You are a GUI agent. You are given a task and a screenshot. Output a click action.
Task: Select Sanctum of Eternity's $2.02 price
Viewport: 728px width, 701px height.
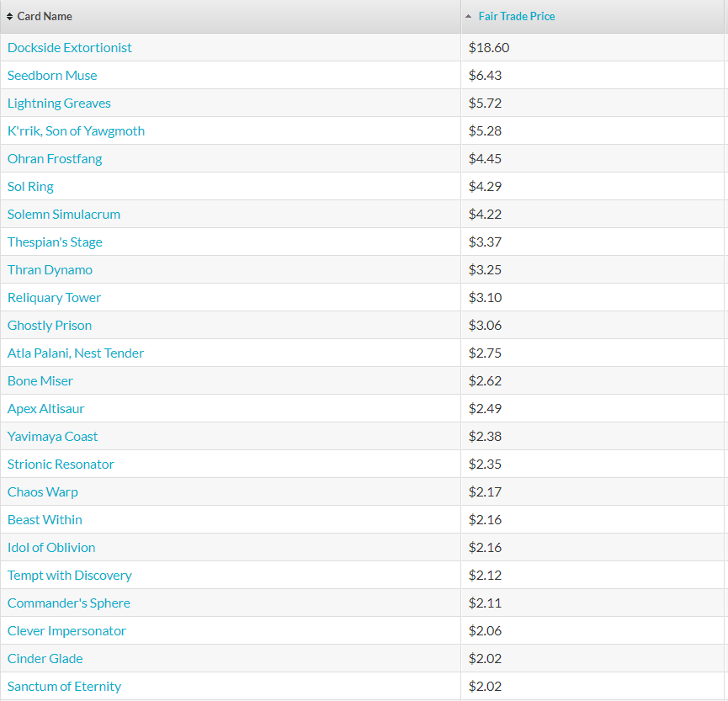tap(592, 686)
